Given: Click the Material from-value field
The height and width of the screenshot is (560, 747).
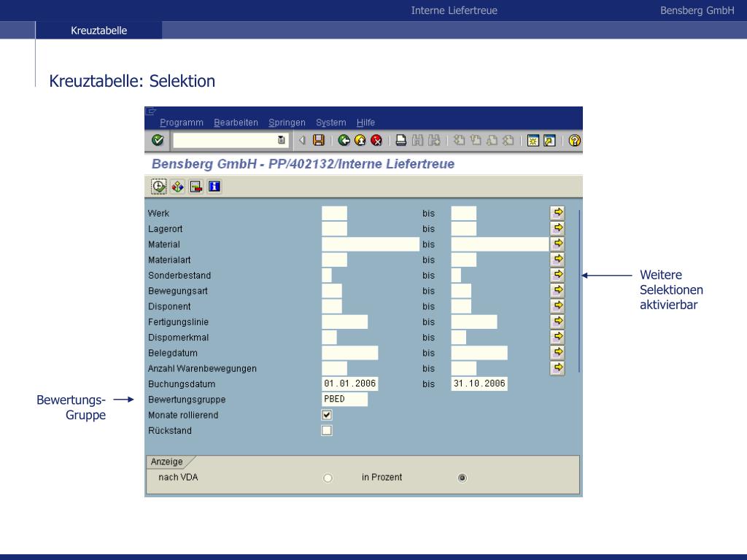Looking at the screenshot, I should [371, 244].
